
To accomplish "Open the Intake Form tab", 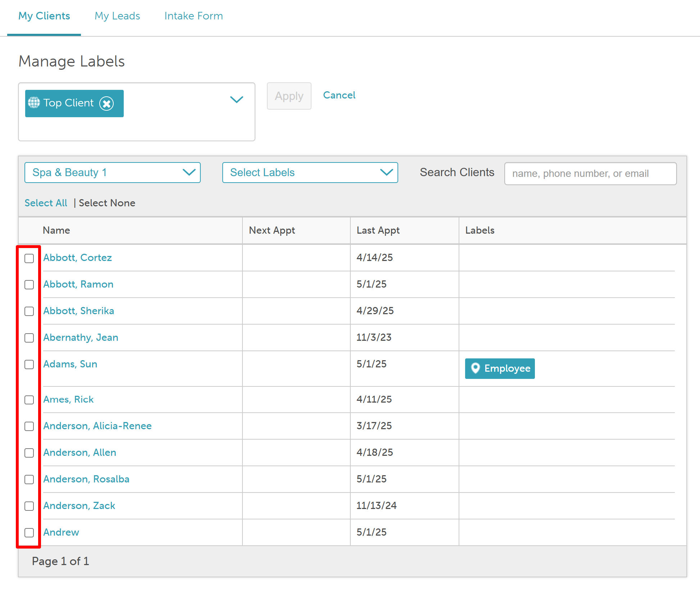I will click(194, 16).
